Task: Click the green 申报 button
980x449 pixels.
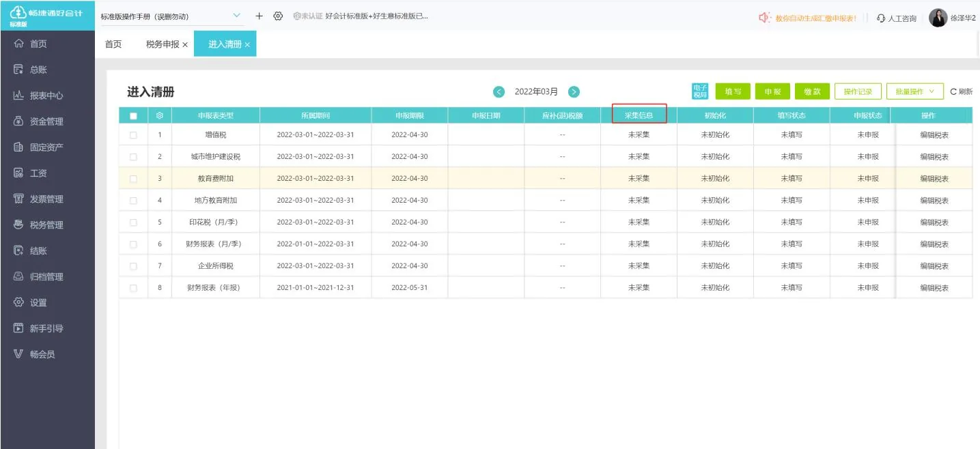Action: coord(772,91)
